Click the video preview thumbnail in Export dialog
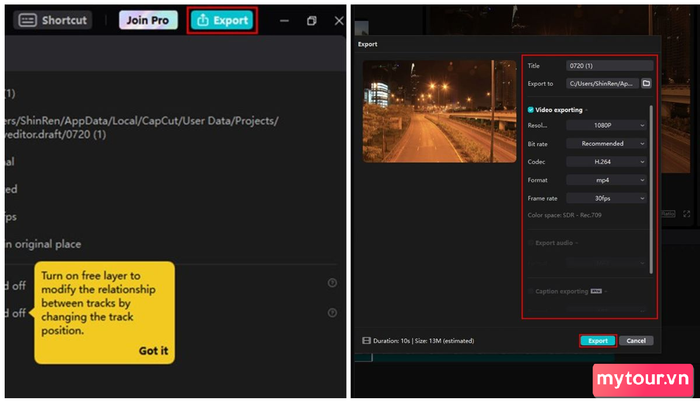The image size is (700, 405). [433, 111]
